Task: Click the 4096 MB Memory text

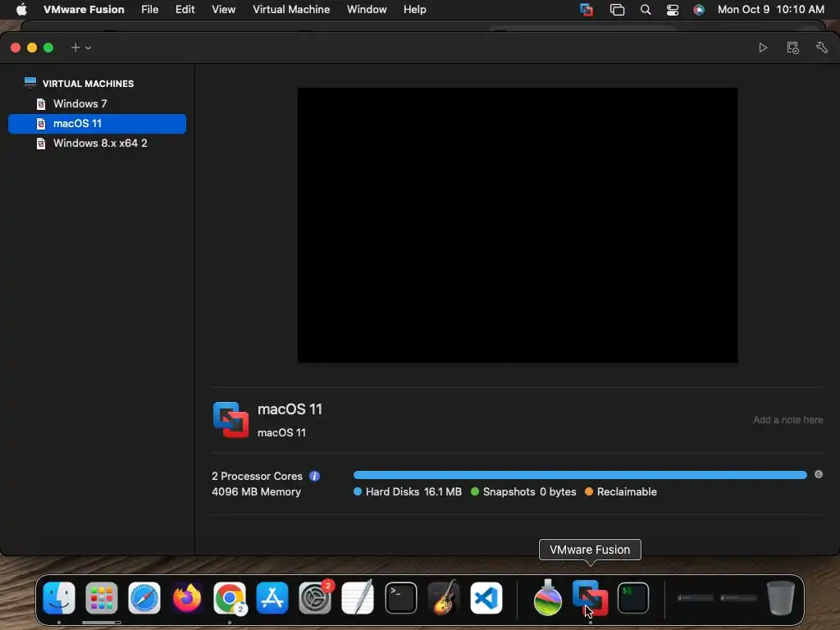Action: click(x=256, y=492)
